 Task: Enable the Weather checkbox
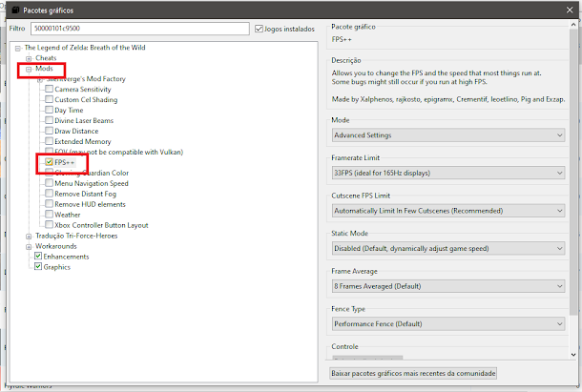(49, 215)
